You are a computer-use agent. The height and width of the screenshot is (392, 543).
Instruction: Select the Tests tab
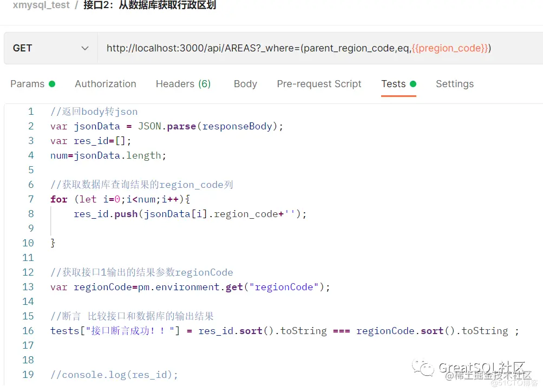tap(398, 84)
